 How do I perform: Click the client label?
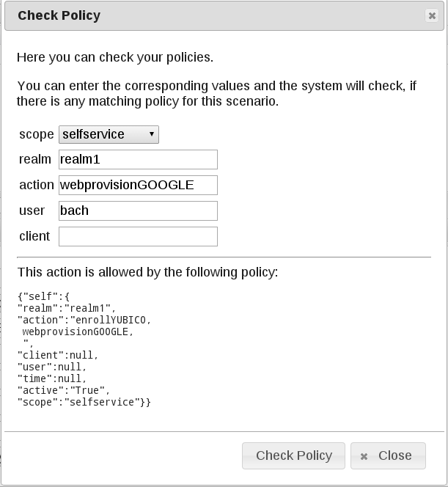34,236
